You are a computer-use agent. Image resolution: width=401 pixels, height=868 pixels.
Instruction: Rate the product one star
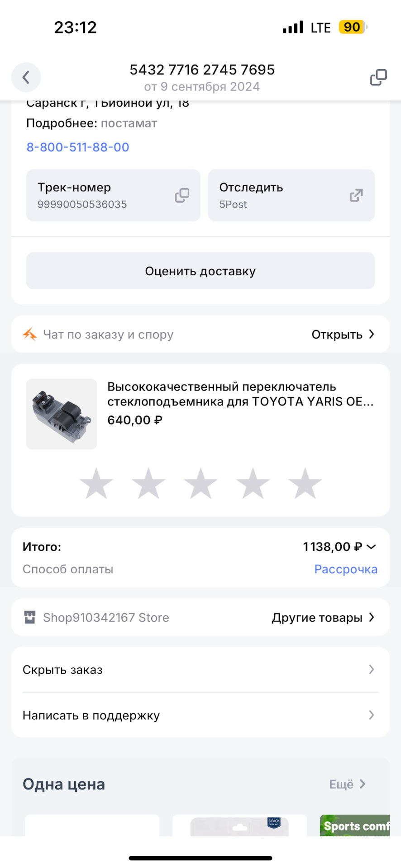[96, 484]
